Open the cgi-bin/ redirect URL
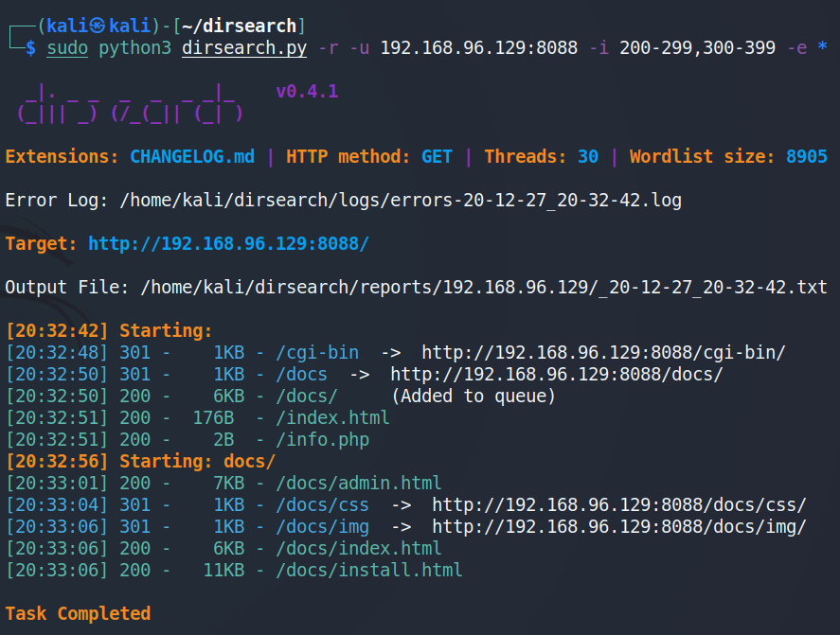840x635 pixels. 603,353
